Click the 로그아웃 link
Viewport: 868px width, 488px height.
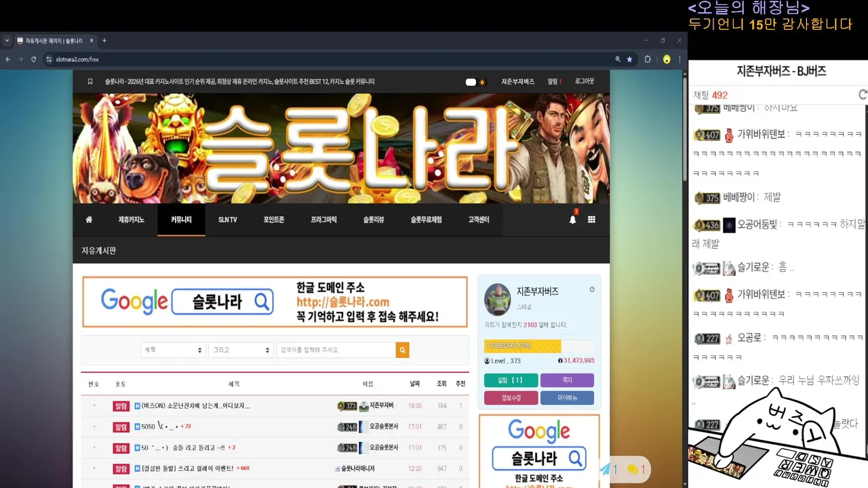(585, 82)
